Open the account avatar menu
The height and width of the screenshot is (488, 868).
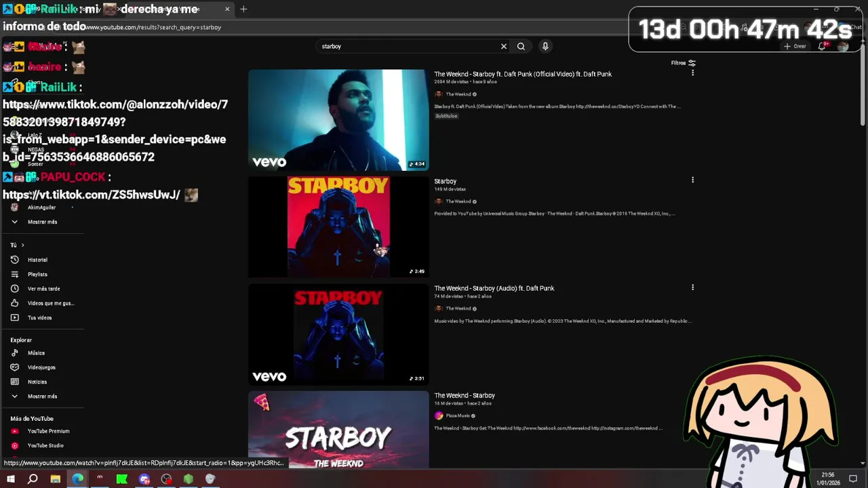pos(843,46)
